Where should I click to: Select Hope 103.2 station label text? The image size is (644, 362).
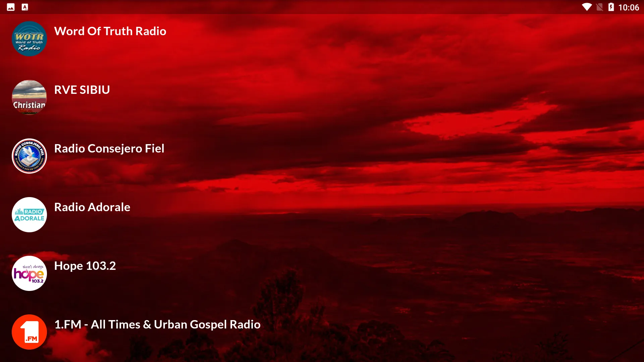click(x=85, y=265)
